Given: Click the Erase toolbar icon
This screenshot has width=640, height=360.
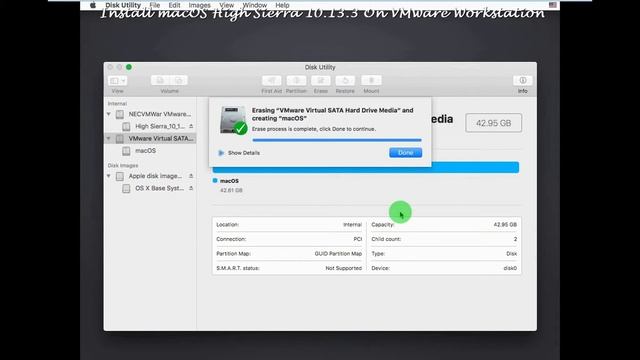Looking at the screenshot, I should (321, 80).
